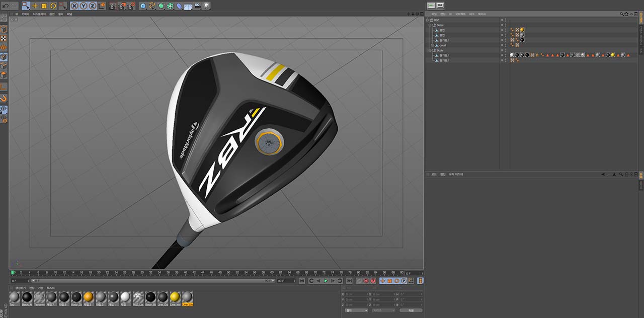Click the home icon in Object Manager
This screenshot has width=644, height=318.
[626, 14]
